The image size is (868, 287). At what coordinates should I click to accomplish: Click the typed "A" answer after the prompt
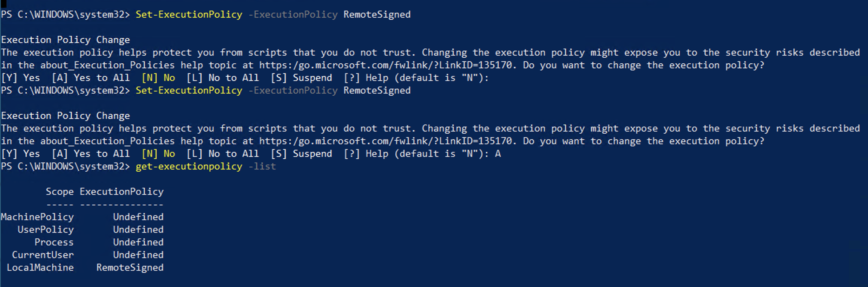click(498, 154)
